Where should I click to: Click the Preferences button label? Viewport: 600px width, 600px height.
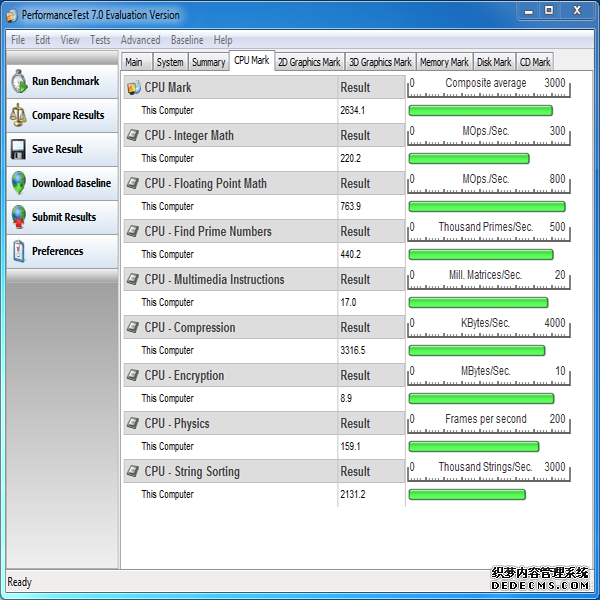(57, 251)
